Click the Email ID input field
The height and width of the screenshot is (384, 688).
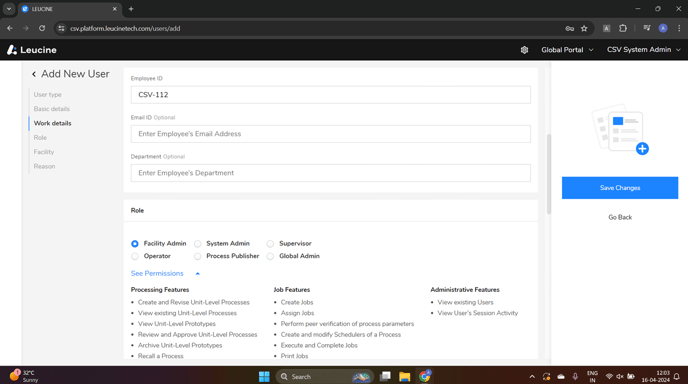tap(330, 134)
